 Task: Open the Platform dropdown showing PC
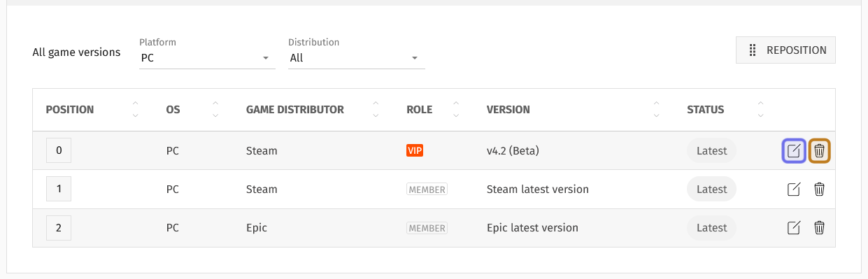(206, 58)
